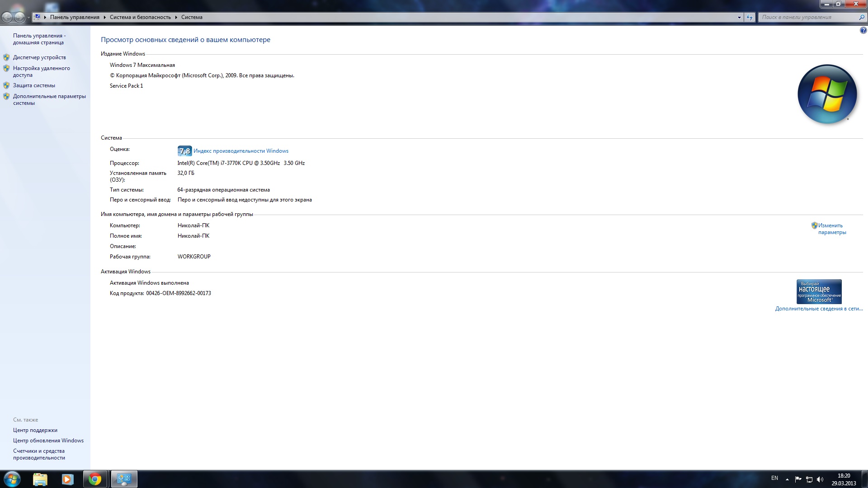Image resolution: width=868 pixels, height=488 pixels.
Task: Click refresh button in address bar
Action: (750, 17)
